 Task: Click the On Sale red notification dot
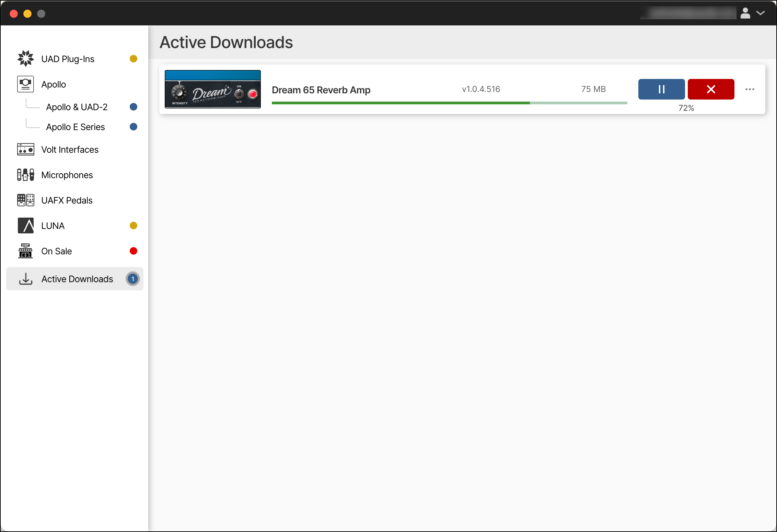(134, 251)
